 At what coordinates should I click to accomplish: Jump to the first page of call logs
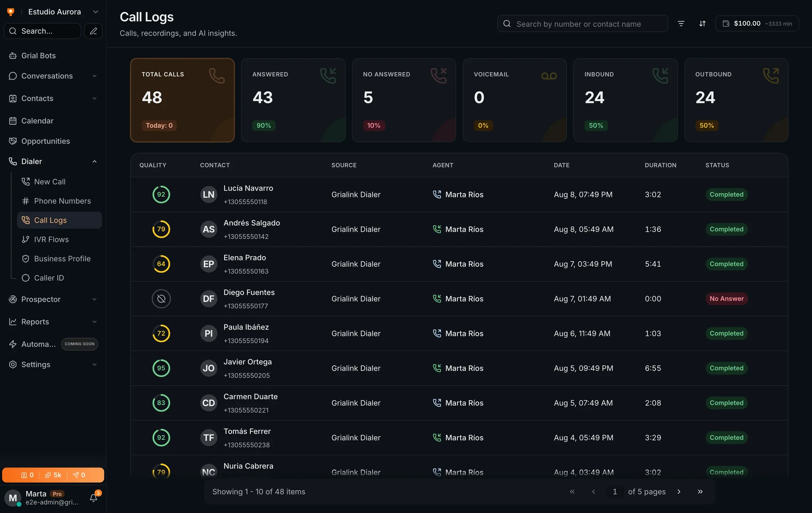coord(572,492)
